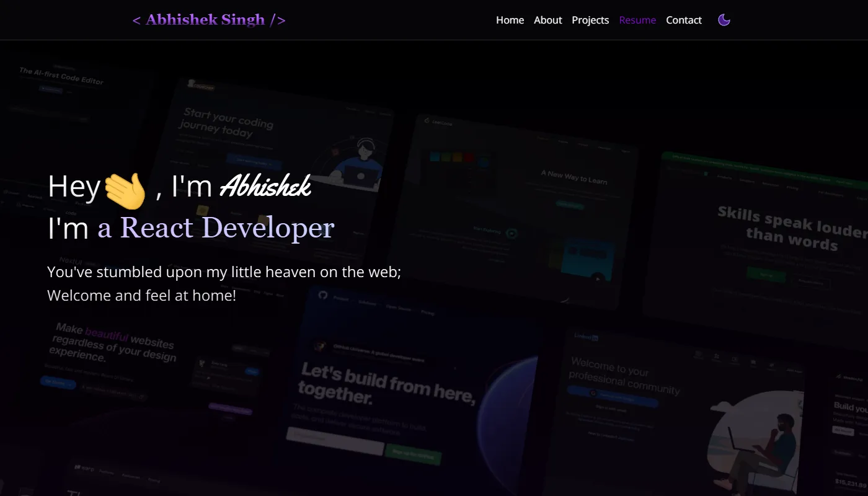868x496 pixels.
Task: Open the Home nav link
Action: (510, 20)
